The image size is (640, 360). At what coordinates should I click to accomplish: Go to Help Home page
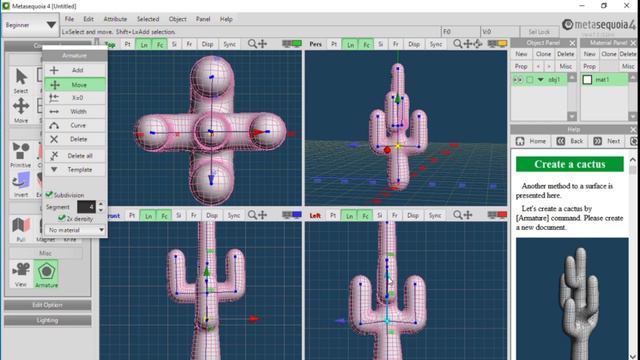coord(531,141)
